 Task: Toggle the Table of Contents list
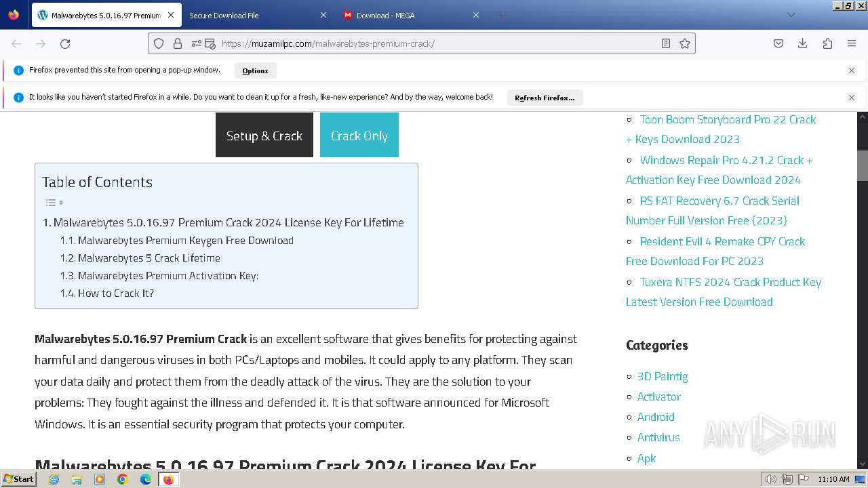pyautogui.click(x=54, y=203)
